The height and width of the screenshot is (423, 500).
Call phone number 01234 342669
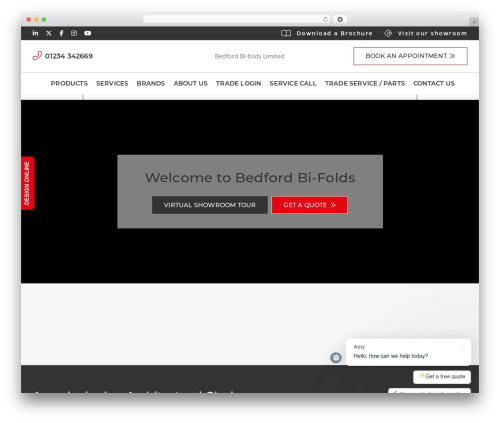(69, 56)
